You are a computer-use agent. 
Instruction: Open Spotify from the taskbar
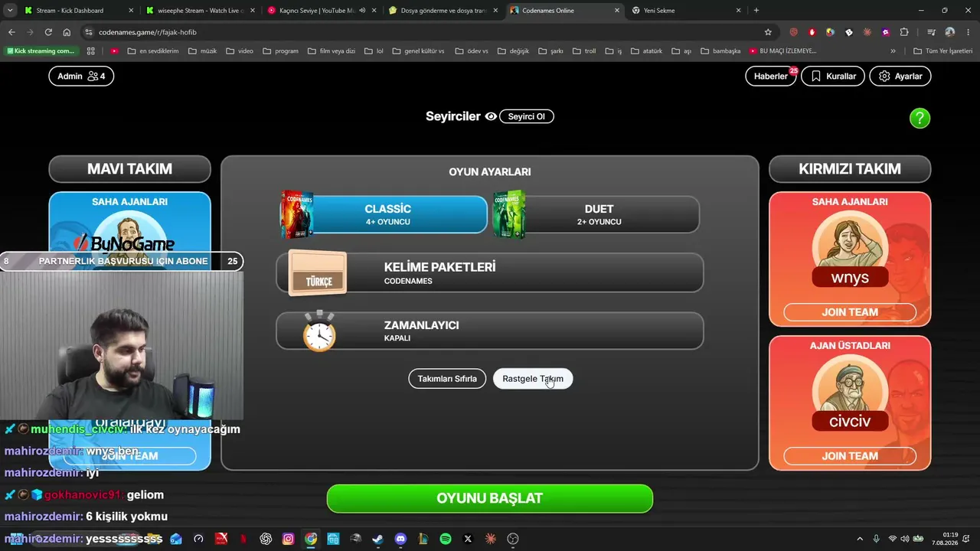coord(446,539)
